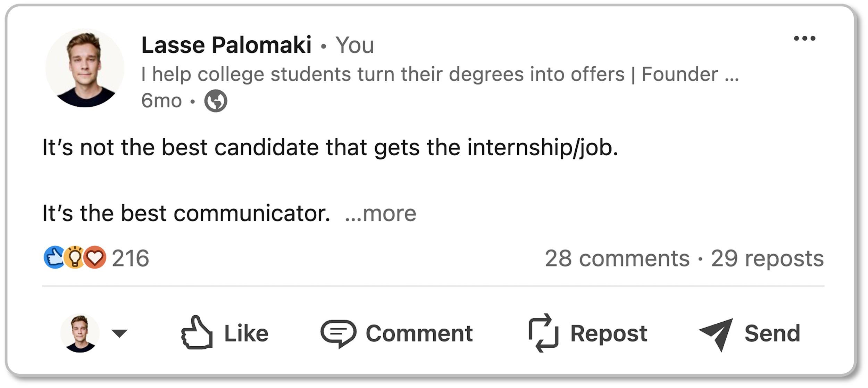
Task: Click the Like button label
Action: [x=246, y=333]
